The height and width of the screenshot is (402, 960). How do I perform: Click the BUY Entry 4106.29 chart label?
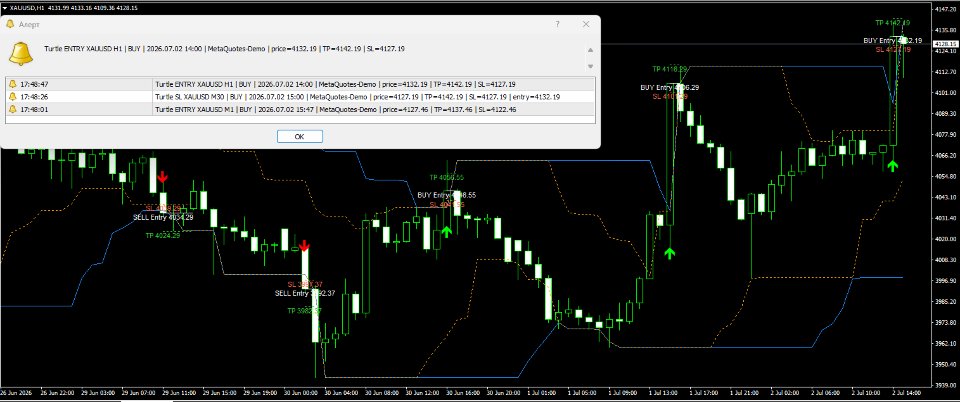point(670,87)
